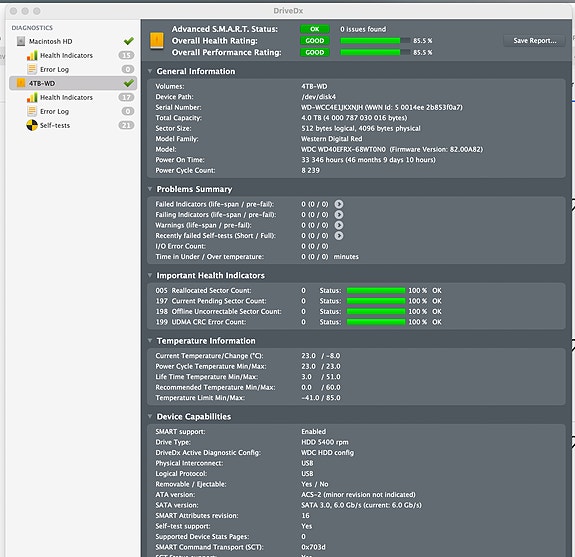Viewport: 575px width, 557px height.
Task: Collapse the Device Capabilities section
Action: (150, 416)
